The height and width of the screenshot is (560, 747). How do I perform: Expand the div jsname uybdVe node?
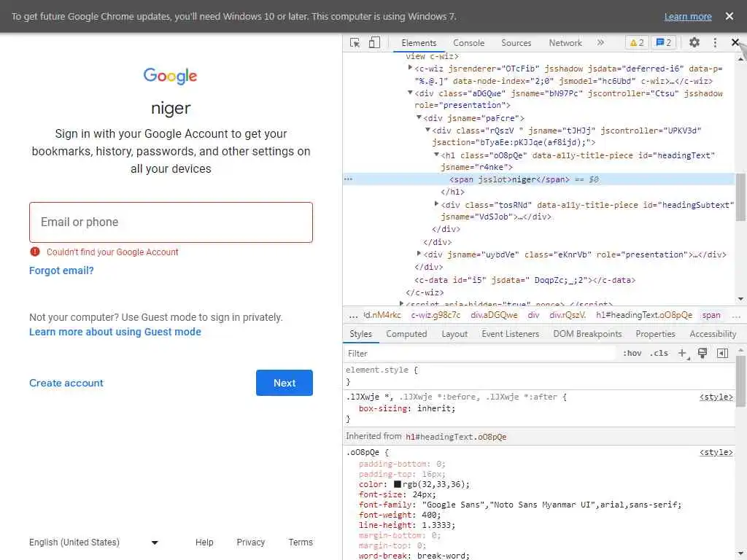pos(418,254)
